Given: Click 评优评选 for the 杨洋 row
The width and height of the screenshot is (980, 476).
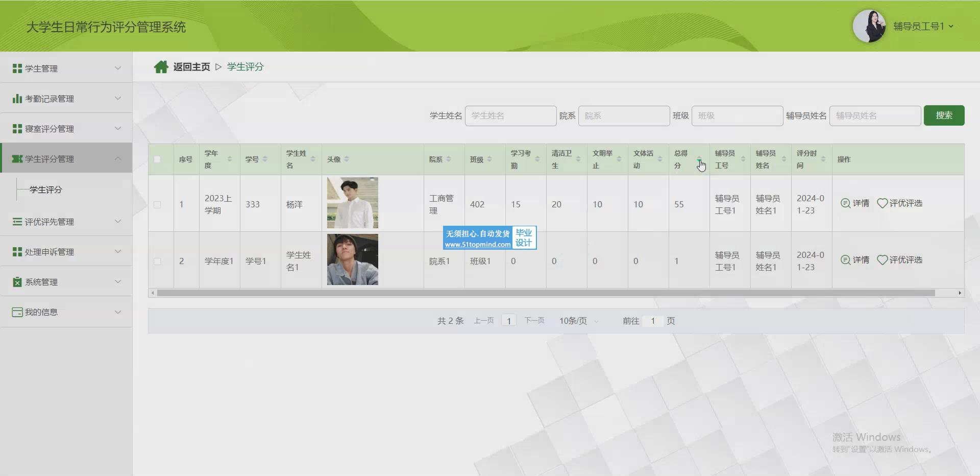Looking at the screenshot, I should tap(899, 203).
